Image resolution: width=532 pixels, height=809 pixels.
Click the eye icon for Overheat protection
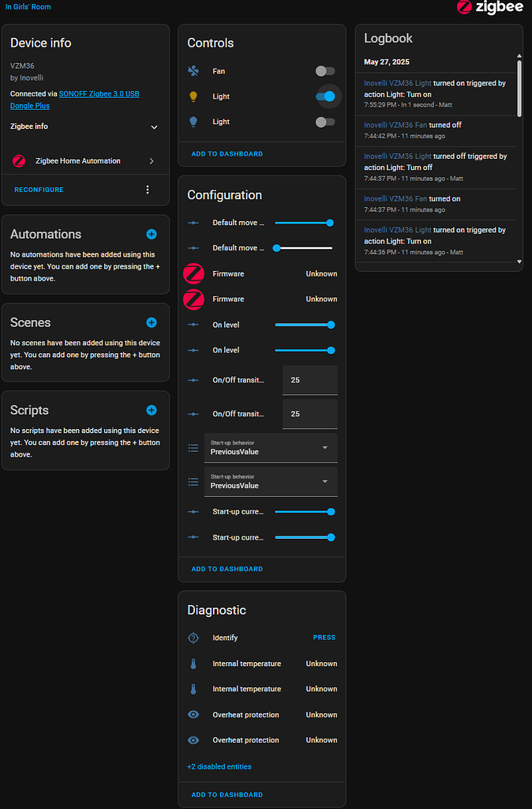193,714
